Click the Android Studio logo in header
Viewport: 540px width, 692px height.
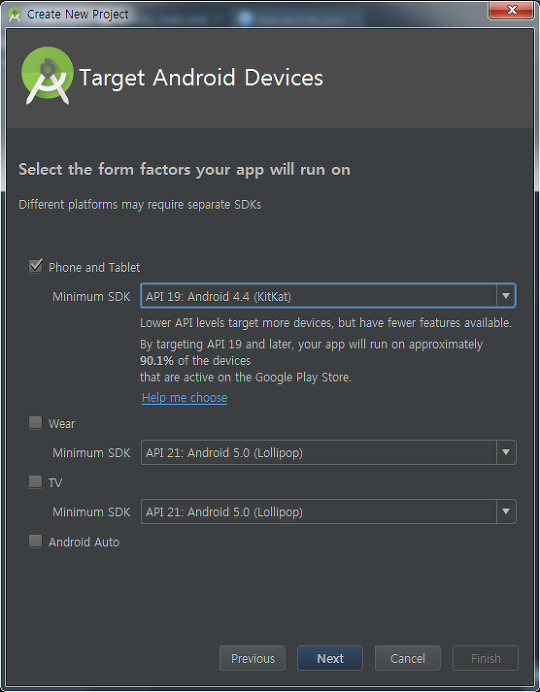click(47, 75)
